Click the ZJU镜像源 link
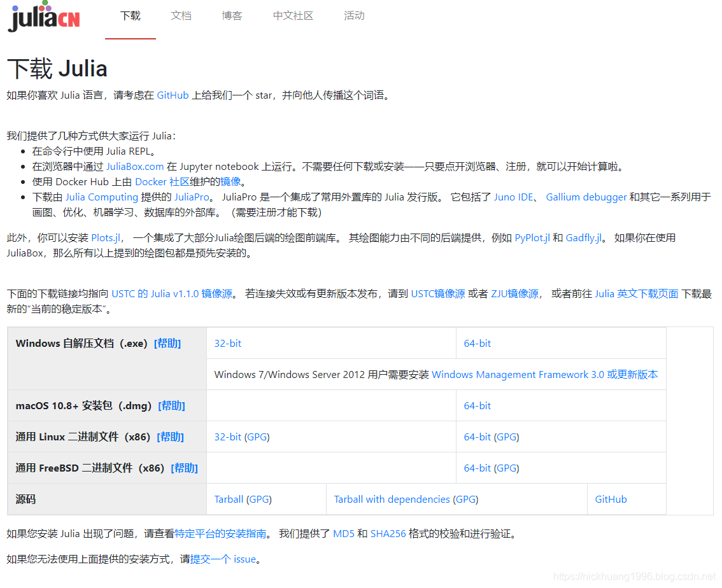The width and height of the screenshot is (722, 588). click(515, 293)
